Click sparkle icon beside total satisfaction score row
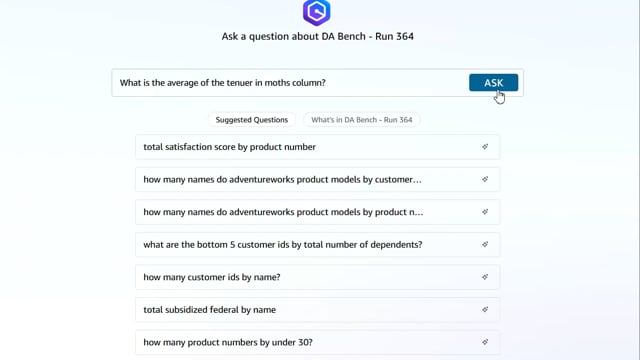 pos(485,147)
